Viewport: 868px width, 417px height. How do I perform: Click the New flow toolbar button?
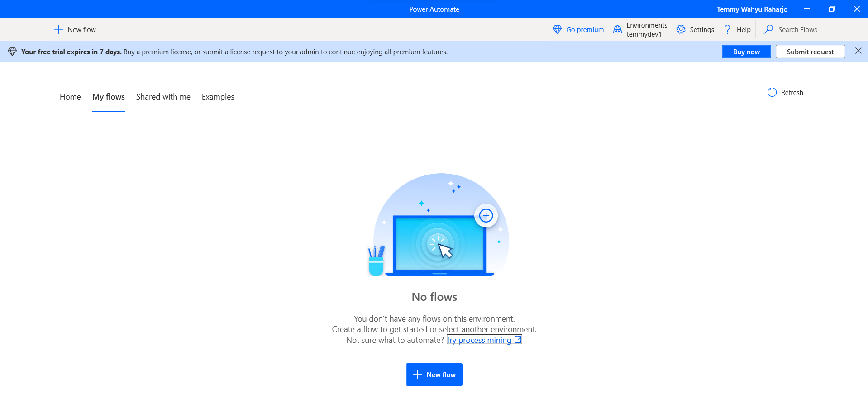(75, 30)
